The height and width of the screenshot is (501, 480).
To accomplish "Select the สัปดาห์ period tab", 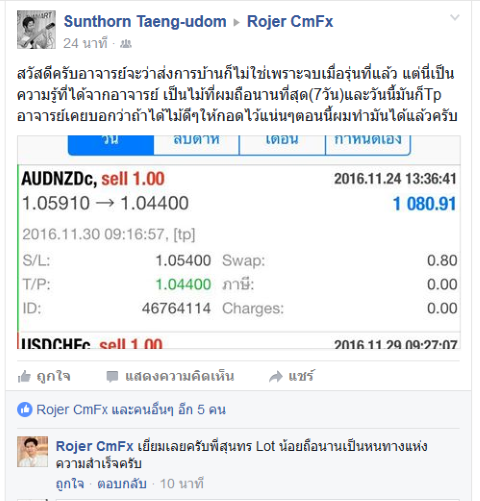I will click(196, 145).
